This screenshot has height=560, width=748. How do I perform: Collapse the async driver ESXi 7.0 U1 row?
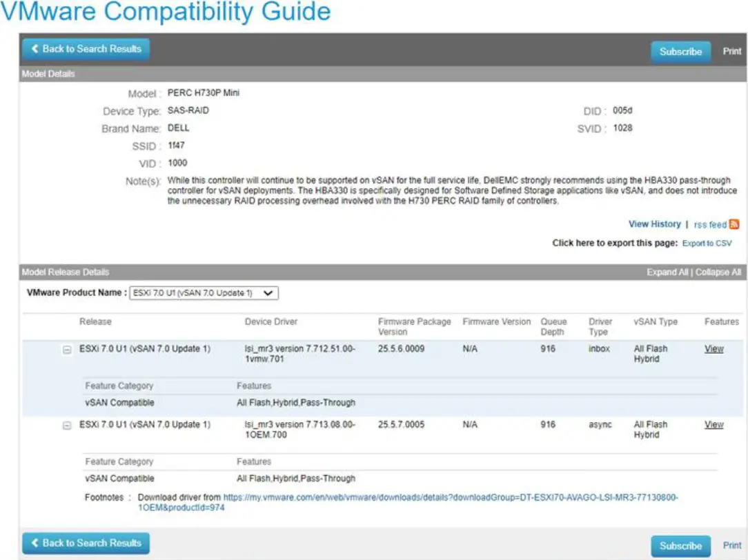click(x=67, y=426)
